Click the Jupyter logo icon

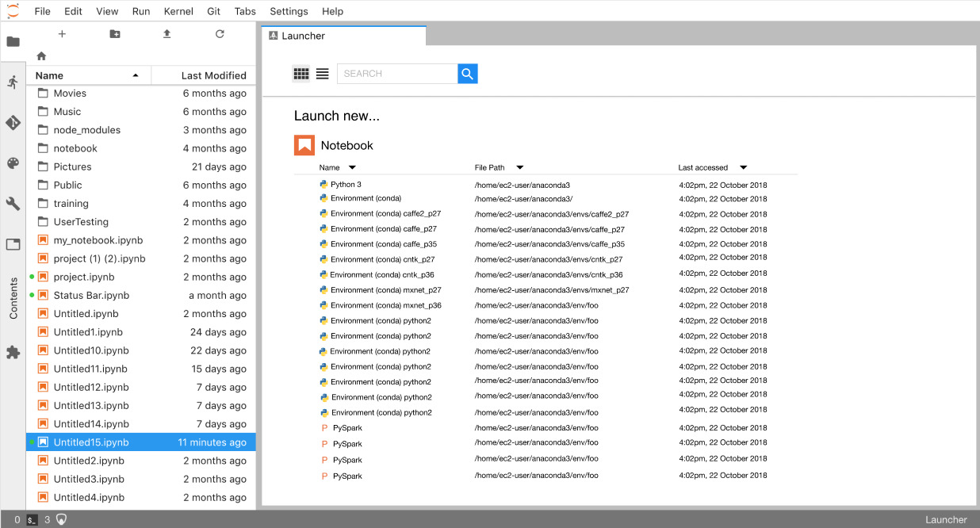coord(13,11)
